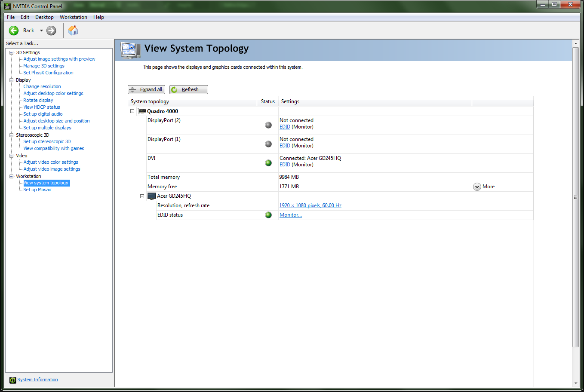Click the Expand All button
Viewport: 584px width, 392px height.
tap(146, 89)
